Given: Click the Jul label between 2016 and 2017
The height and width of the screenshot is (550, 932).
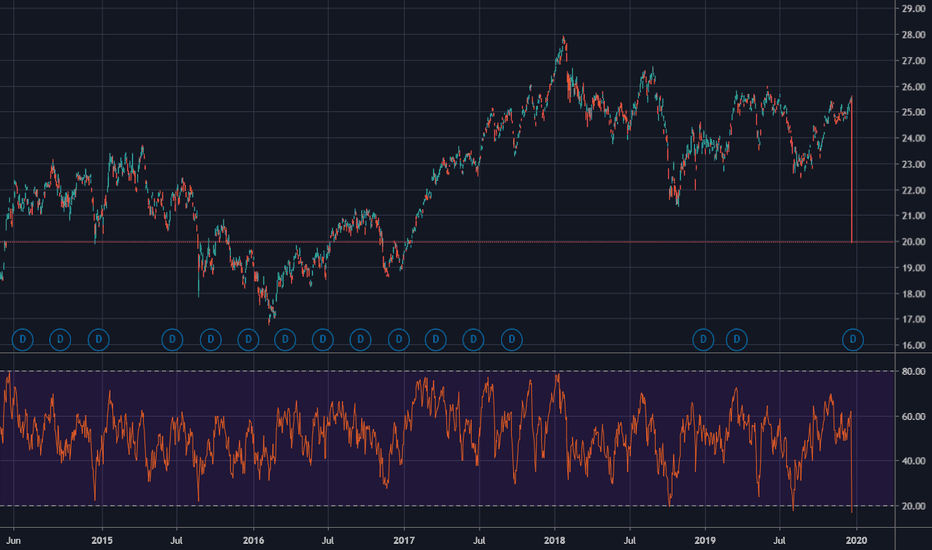Looking at the screenshot, I should 328,540.
